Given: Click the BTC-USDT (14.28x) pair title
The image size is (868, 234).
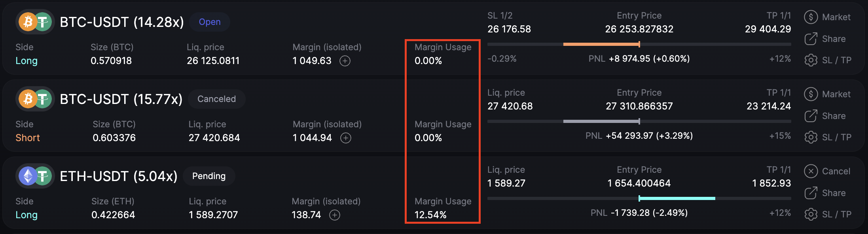Looking at the screenshot, I should (x=121, y=22).
